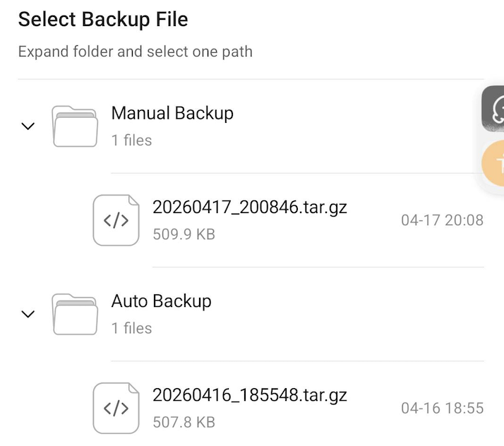Click the Manual Backup folder icon
504x446 pixels.
(x=75, y=126)
